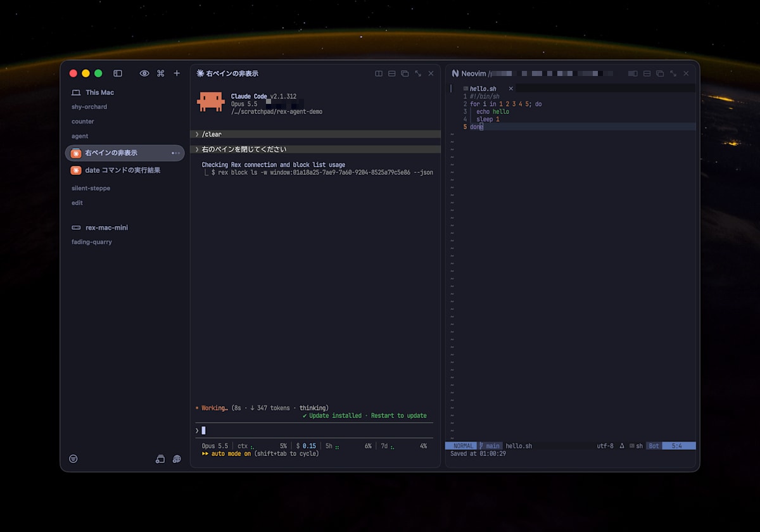Click the filter icon at sidebar bottom-left
760x532 pixels.
(73, 459)
